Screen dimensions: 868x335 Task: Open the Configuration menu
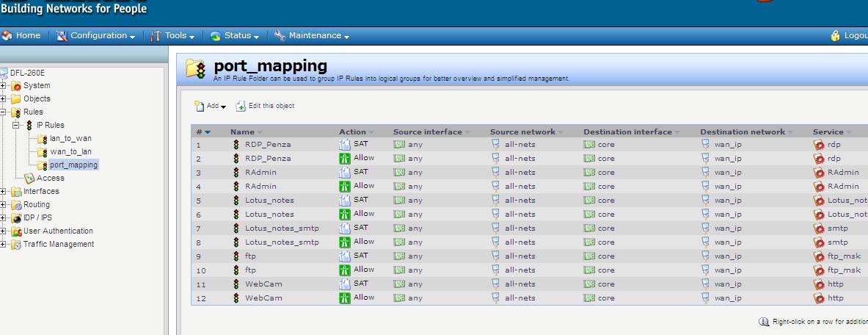pos(96,36)
